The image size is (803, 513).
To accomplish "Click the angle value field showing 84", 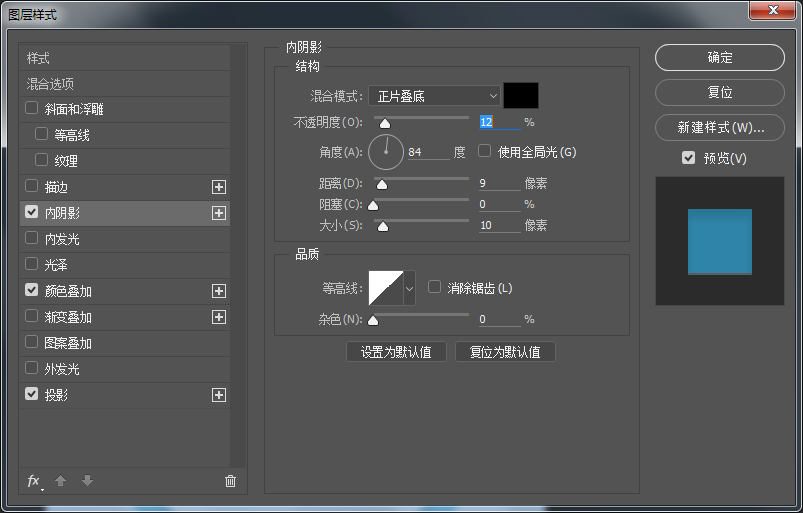I will pyautogui.click(x=429, y=152).
